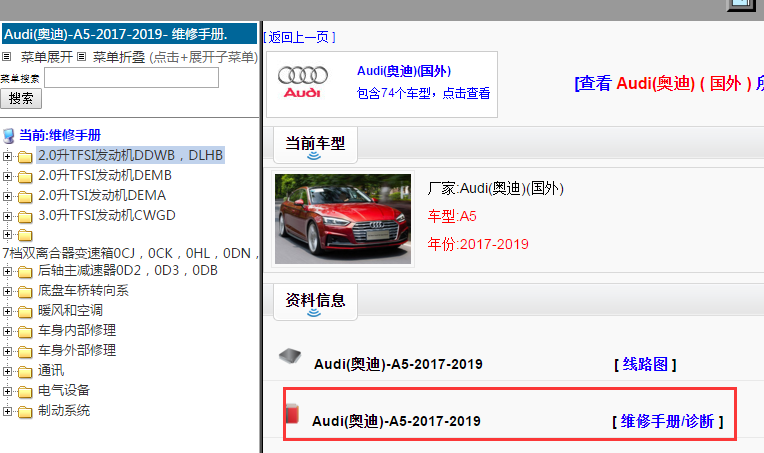This screenshot has height=453, width=764.
Task: Select 2.0升TSI发动机DEMA item text
Action: click(x=102, y=195)
